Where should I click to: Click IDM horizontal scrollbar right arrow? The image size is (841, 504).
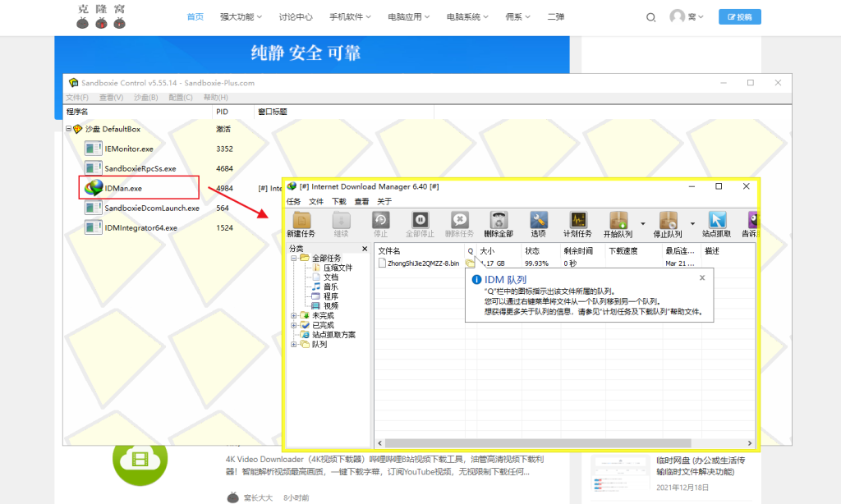[749, 443]
